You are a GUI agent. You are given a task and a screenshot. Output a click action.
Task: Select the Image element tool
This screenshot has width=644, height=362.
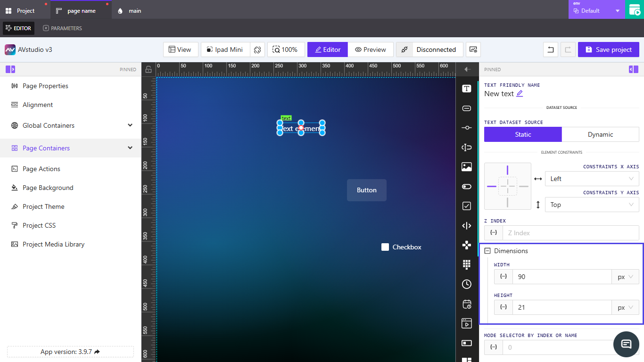467,167
